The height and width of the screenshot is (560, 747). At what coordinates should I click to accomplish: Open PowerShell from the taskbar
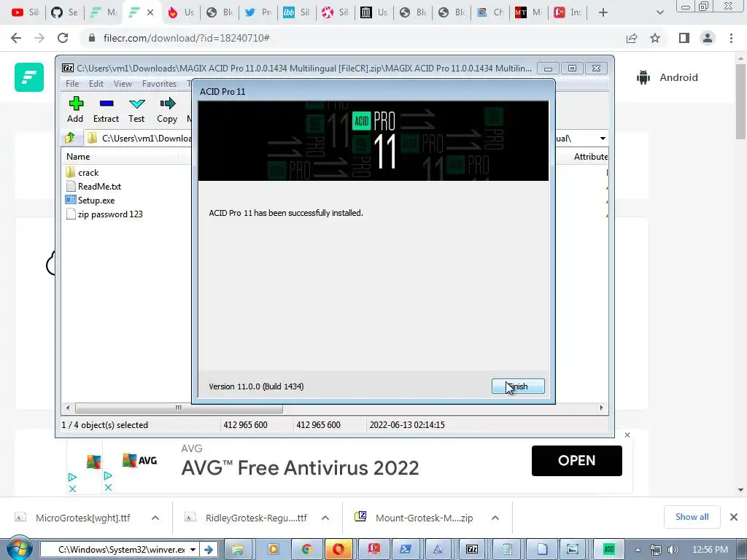(406, 550)
